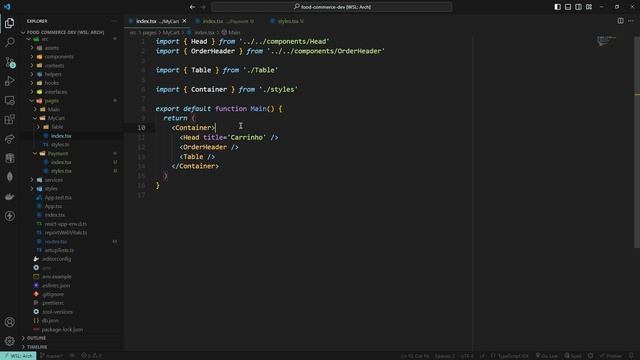
Task: Open the Manage gear icon
Action: tap(10, 340)
